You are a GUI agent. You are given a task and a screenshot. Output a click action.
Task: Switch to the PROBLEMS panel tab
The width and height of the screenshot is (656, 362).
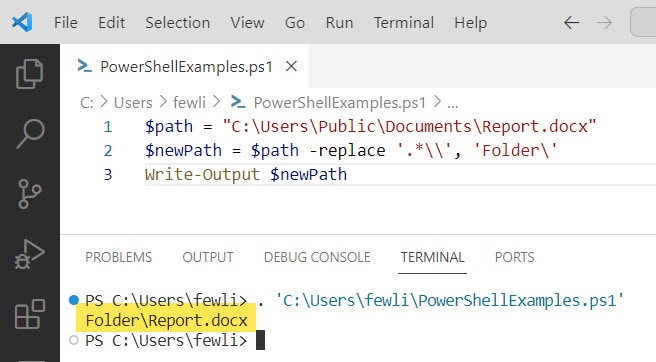[118, 257]
